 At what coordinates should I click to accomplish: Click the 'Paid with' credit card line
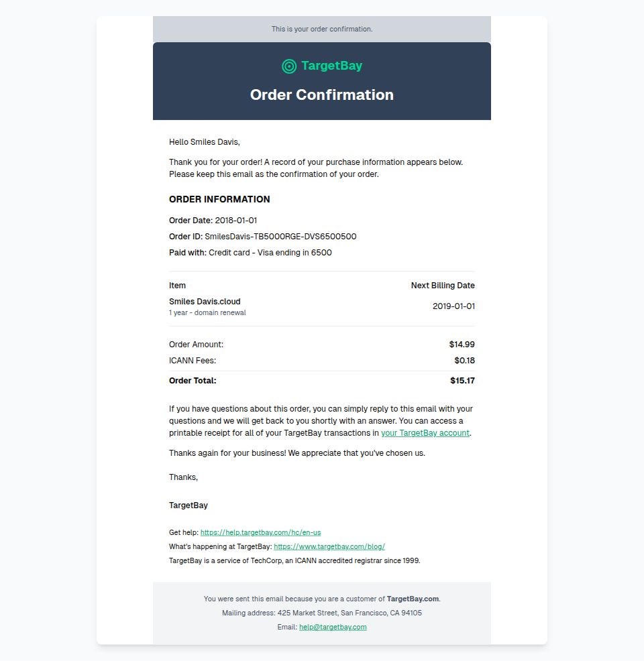click(x=250, y=253)
